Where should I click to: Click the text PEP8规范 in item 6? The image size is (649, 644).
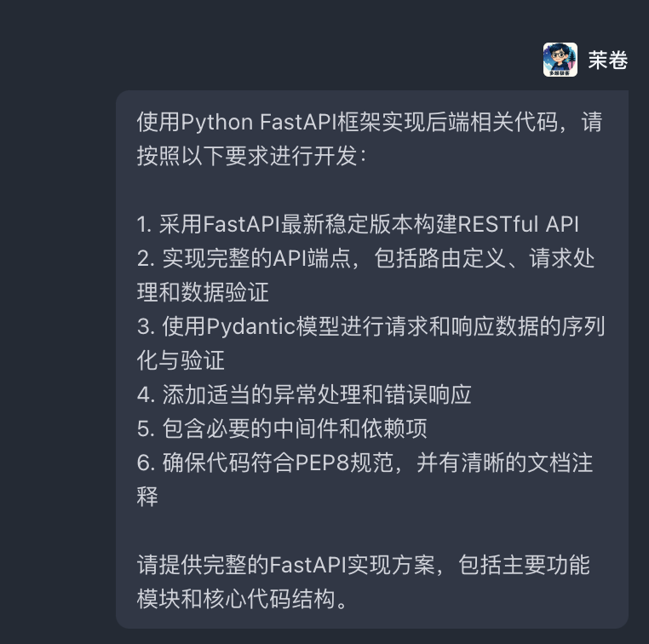coord(350,463)
